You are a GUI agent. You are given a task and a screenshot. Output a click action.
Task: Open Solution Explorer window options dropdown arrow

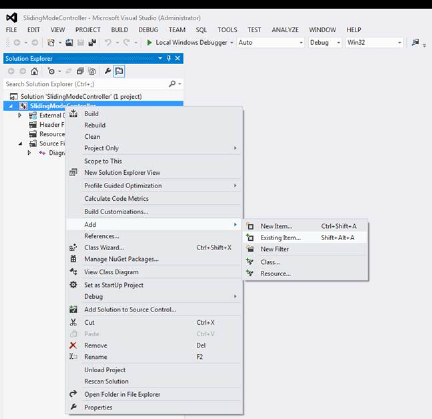(x=160, y=58)
